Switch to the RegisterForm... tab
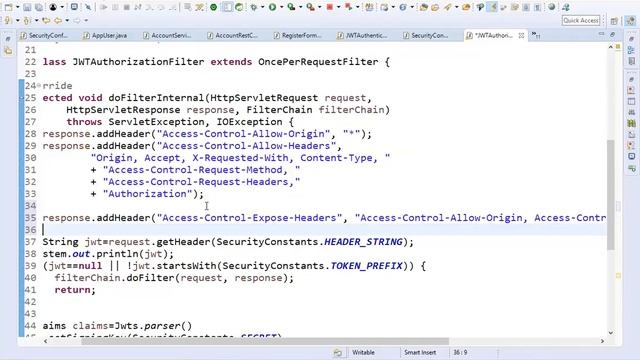640x360 pixels. (298, 36)
